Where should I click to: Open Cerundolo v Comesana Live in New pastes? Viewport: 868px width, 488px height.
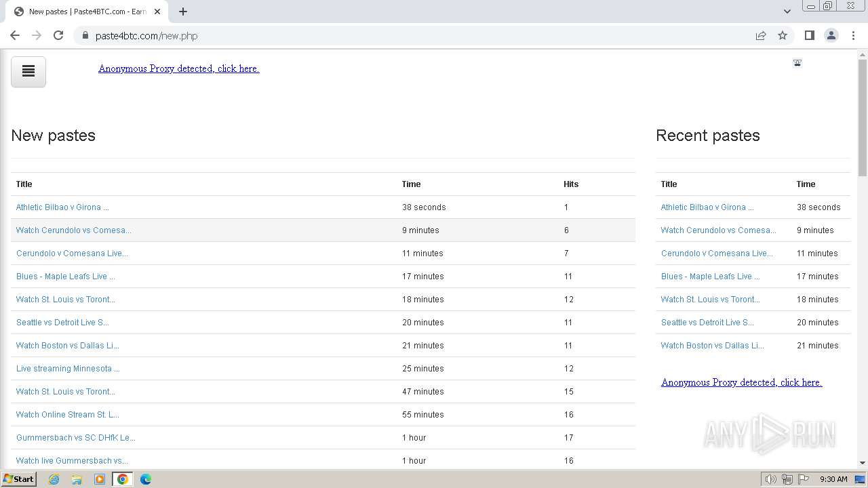point(72,253)
